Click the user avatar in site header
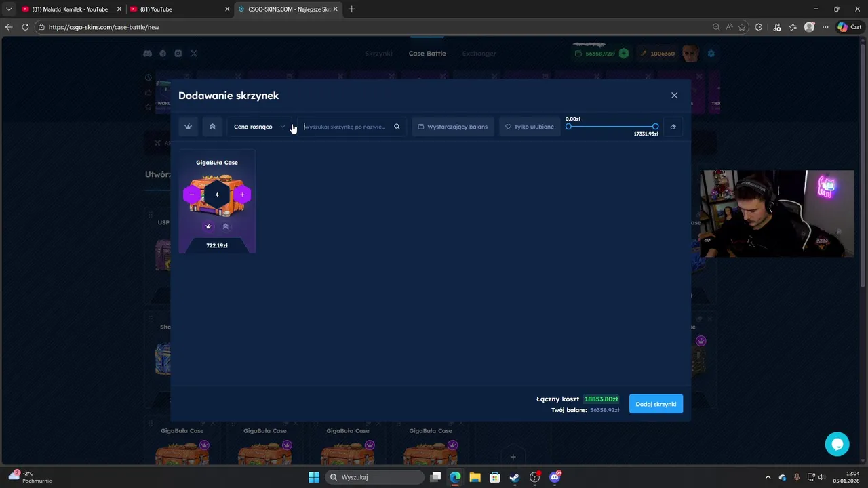The width and height of the screenshot is (868, 488). tap(690, 54)
